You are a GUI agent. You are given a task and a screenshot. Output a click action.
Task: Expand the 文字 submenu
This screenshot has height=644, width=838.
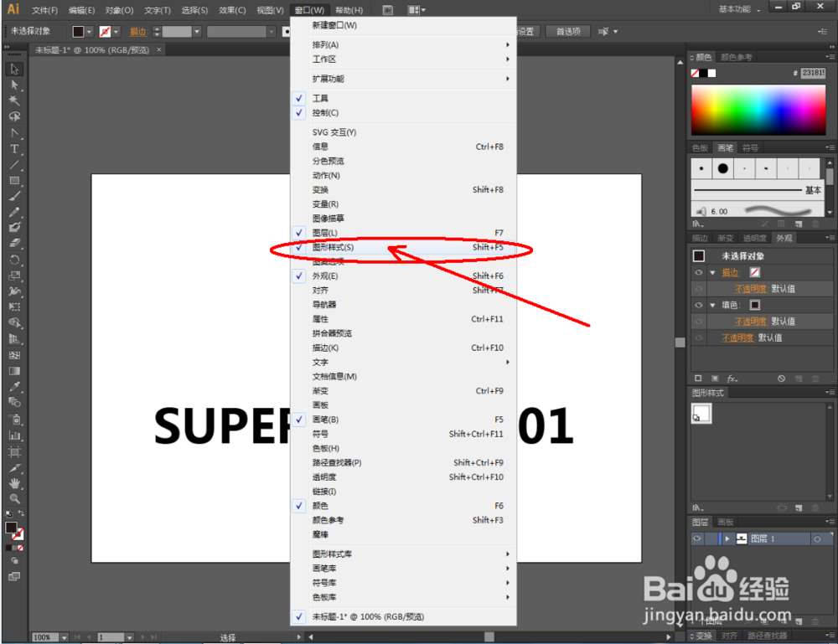(x=404, y=362)
